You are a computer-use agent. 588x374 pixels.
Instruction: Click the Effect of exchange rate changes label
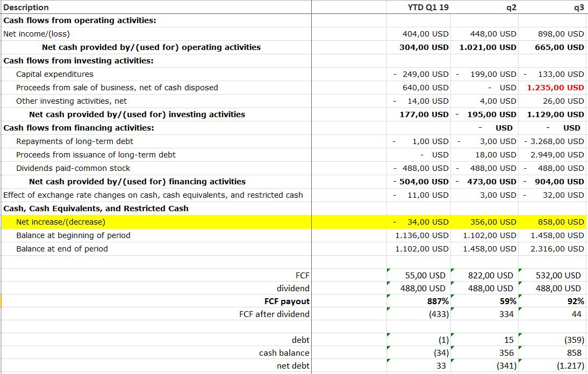[x=153, y=195]
